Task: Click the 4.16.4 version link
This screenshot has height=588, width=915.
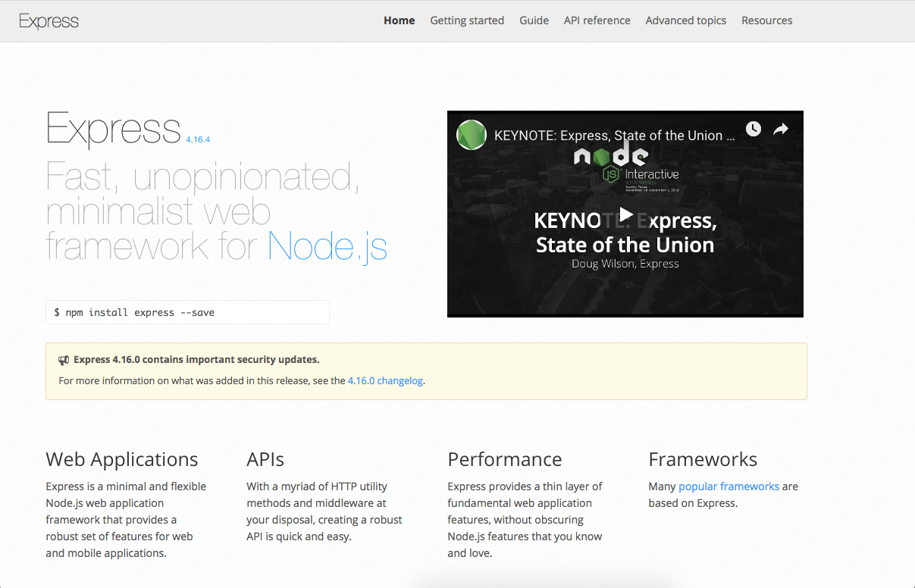Action: point(197,139)
